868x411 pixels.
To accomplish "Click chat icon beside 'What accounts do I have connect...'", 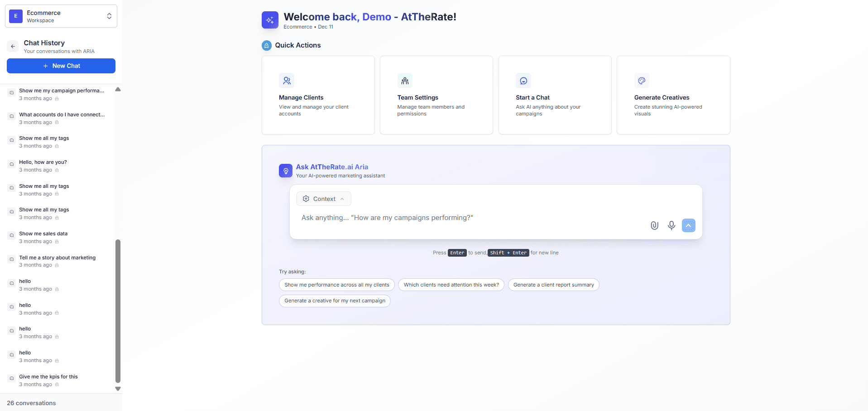I will tap(12, 116).
